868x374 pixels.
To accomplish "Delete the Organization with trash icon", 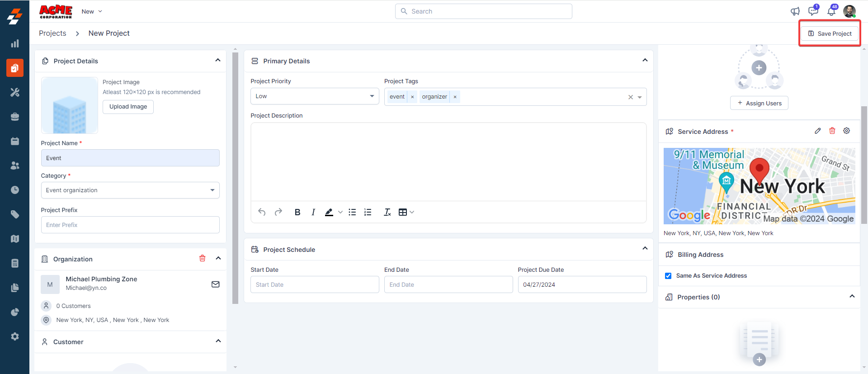I will 202,258.
